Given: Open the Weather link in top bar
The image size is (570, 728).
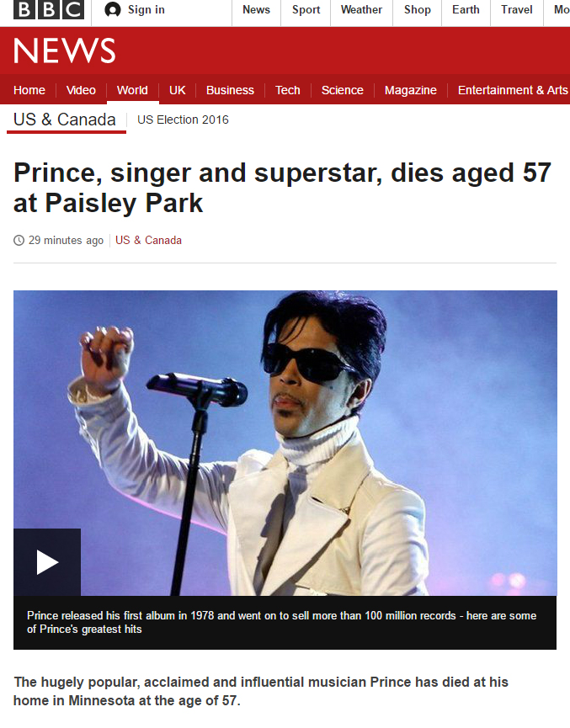Looking at the screenshot, I should click(361, 10).
